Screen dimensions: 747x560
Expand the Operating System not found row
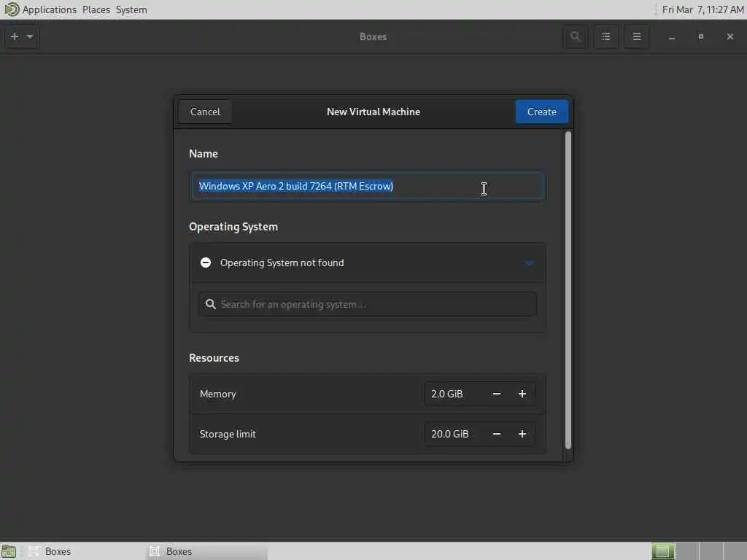click(368, 262)
